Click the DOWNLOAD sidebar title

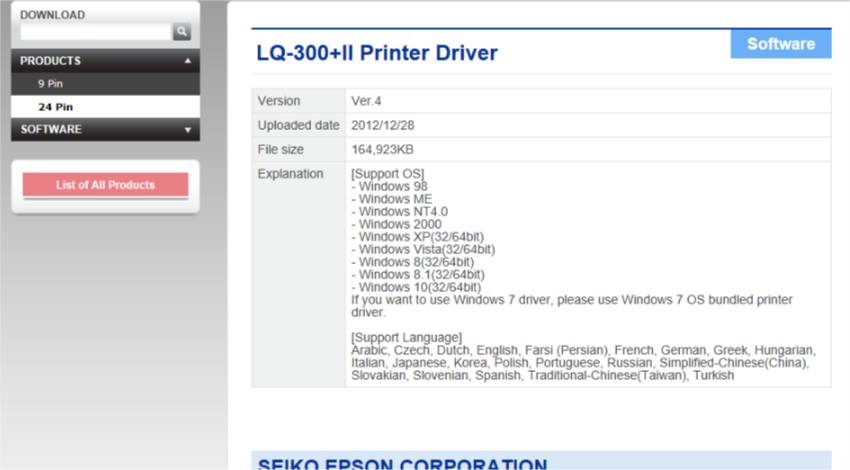(x=53, y=15)
